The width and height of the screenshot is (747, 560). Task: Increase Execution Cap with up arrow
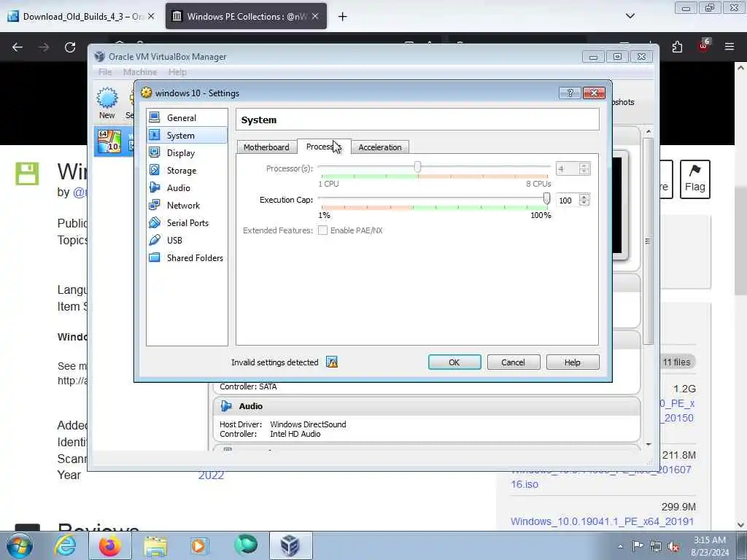coord(584,197)
